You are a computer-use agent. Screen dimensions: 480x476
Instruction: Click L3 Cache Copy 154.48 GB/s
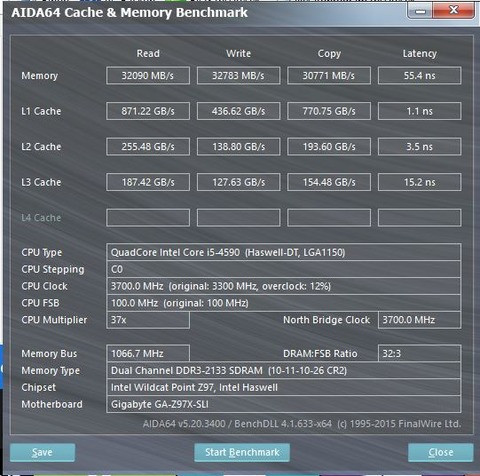(x=329, y=182)
